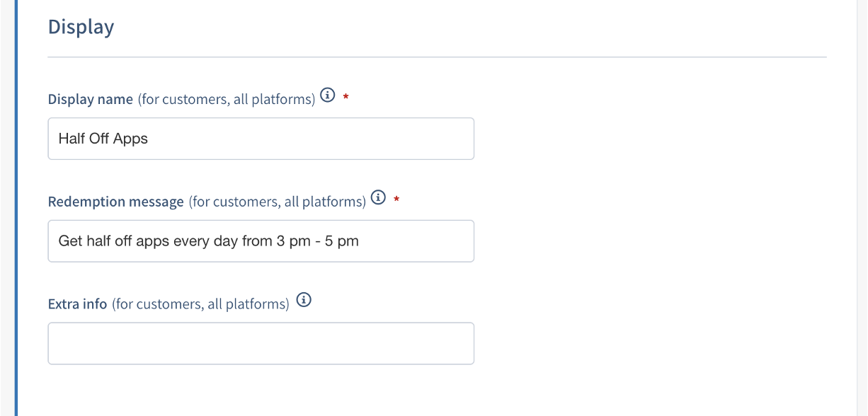This screenshot has width=868, height=416.
Task: Click into the empty Extra info field
Action: click(261, 344)
